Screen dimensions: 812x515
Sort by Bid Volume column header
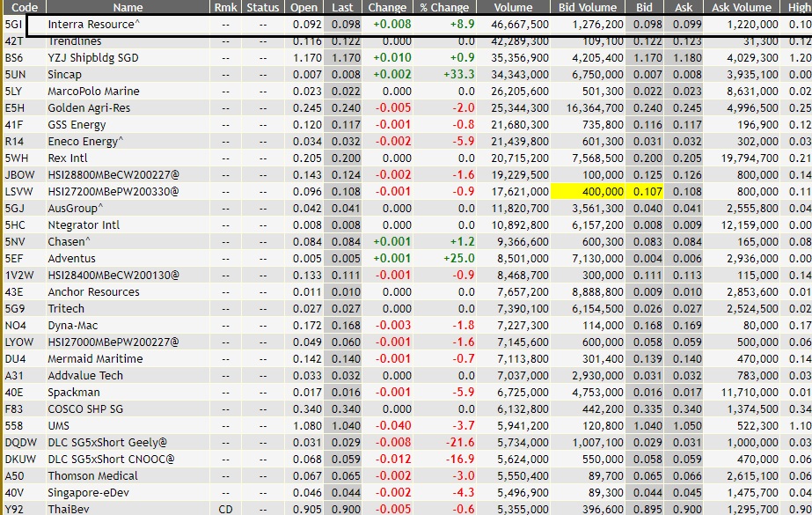[588, 7]
